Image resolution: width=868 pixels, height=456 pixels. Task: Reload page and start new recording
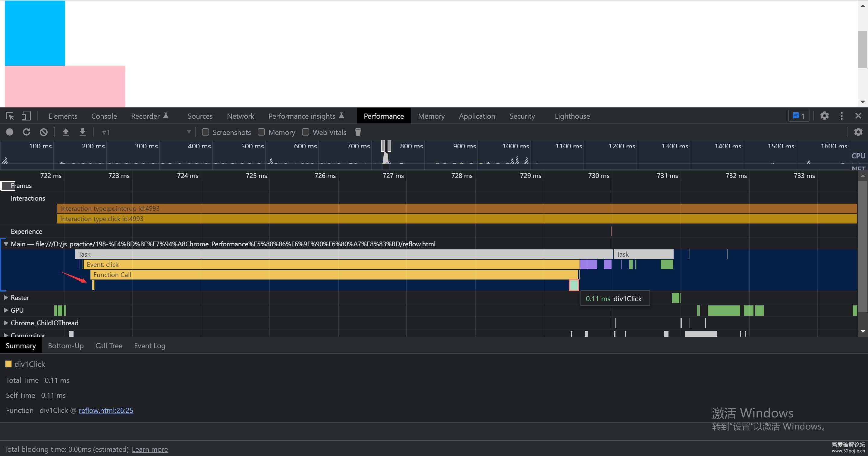coord(26,132)
